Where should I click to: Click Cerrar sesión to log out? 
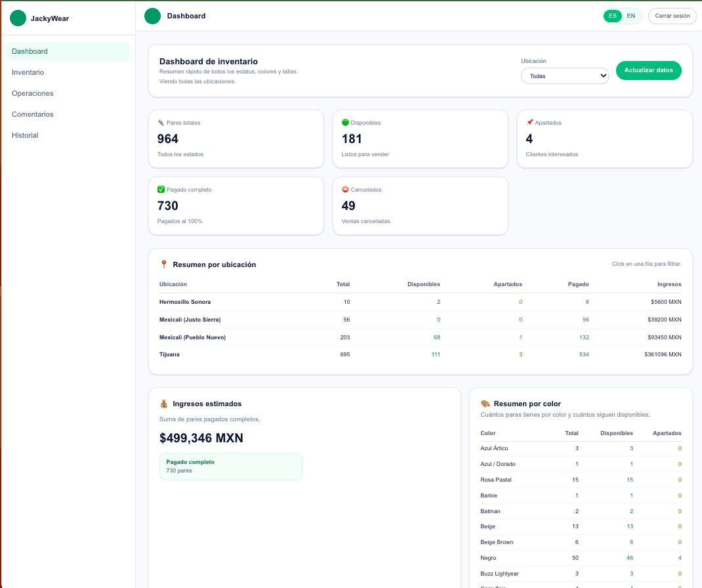672,16
